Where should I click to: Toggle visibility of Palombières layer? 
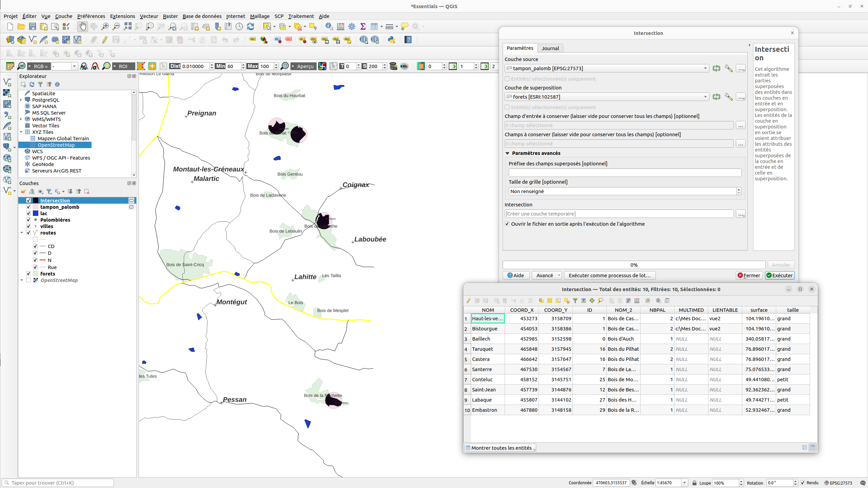coord(28,220)
